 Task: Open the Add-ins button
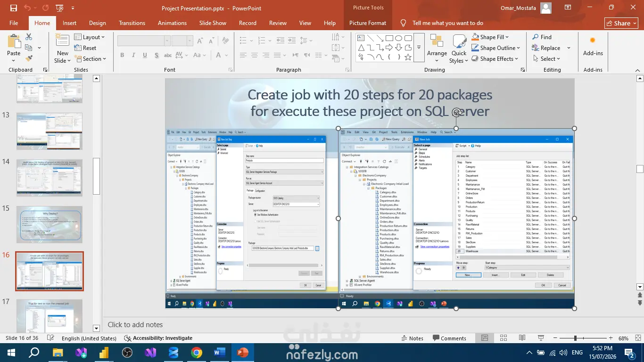[593, 46]
